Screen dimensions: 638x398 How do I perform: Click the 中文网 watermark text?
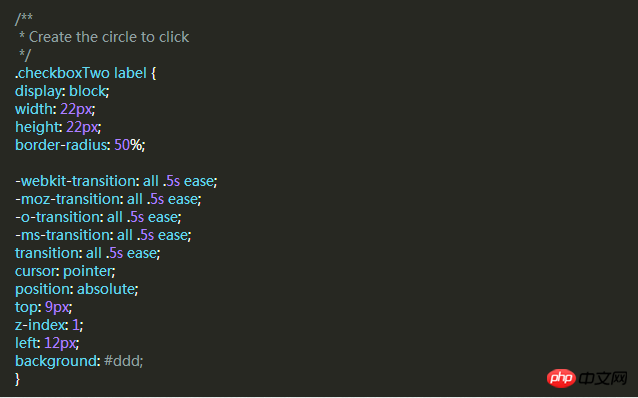(603, 379)
